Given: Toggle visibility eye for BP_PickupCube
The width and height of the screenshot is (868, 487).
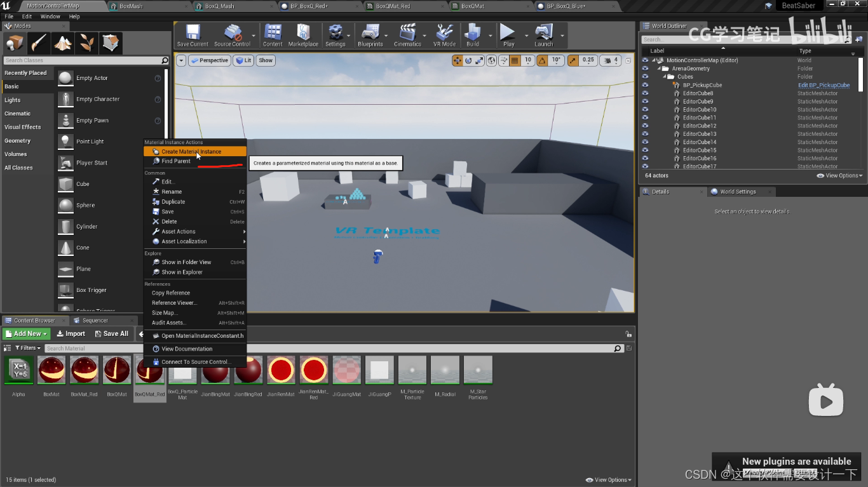Looking at the screenshot, I should [x=645, y=85].
